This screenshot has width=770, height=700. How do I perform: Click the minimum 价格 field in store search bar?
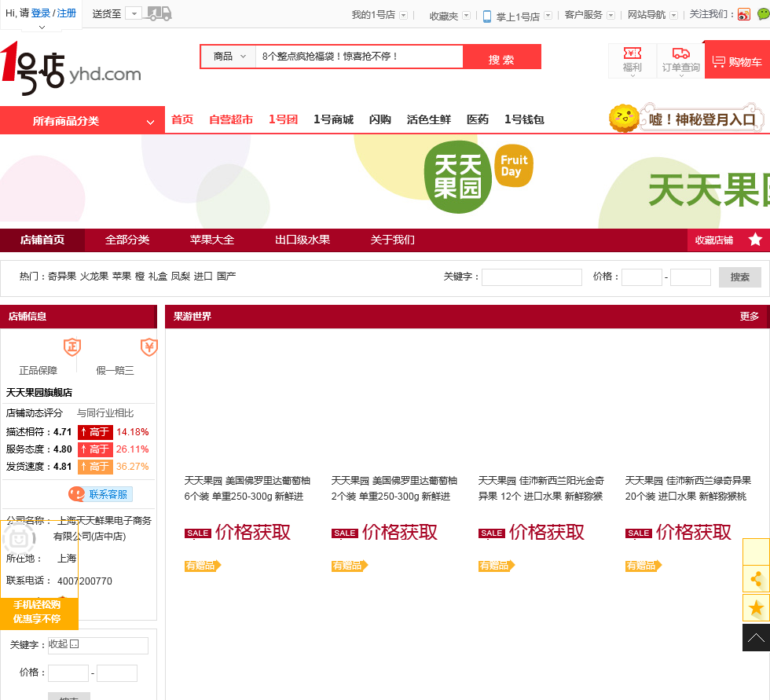click(642, 277)
